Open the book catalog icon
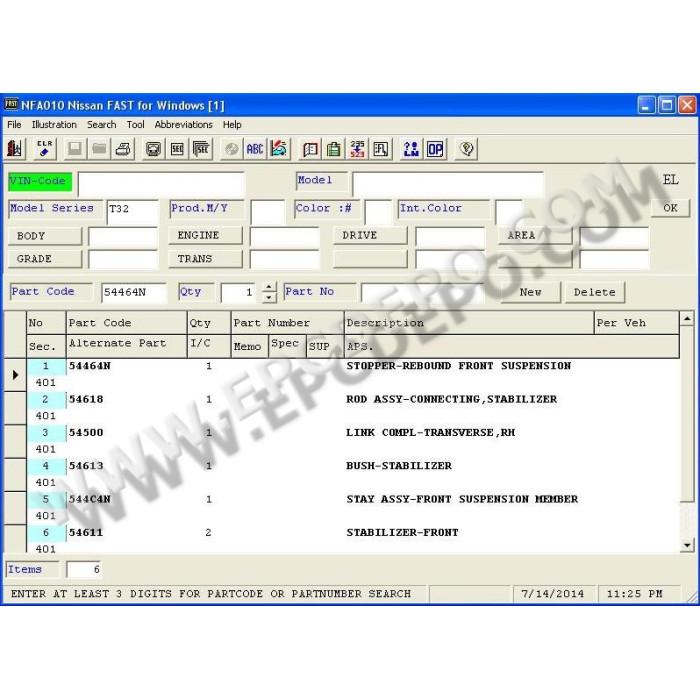The height and width of the screenshot is (700, 700). [310, 149]
